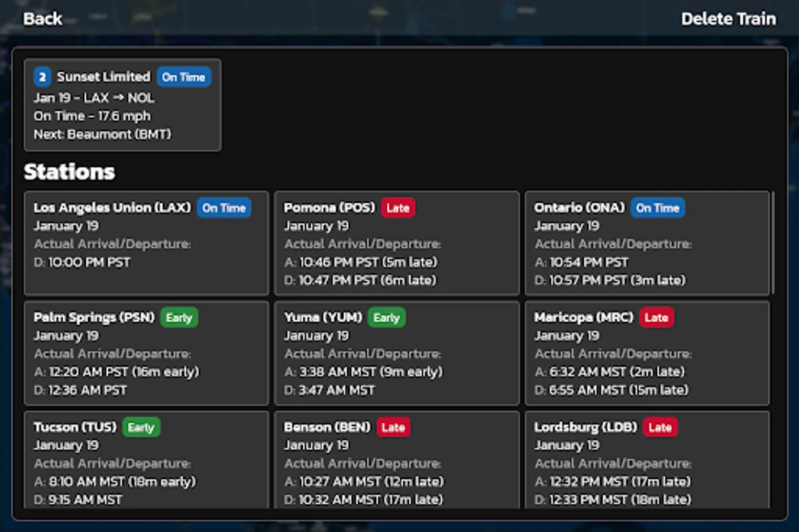
Task: Click the Late badge beside Lordsburg
Action: point(659,427)
